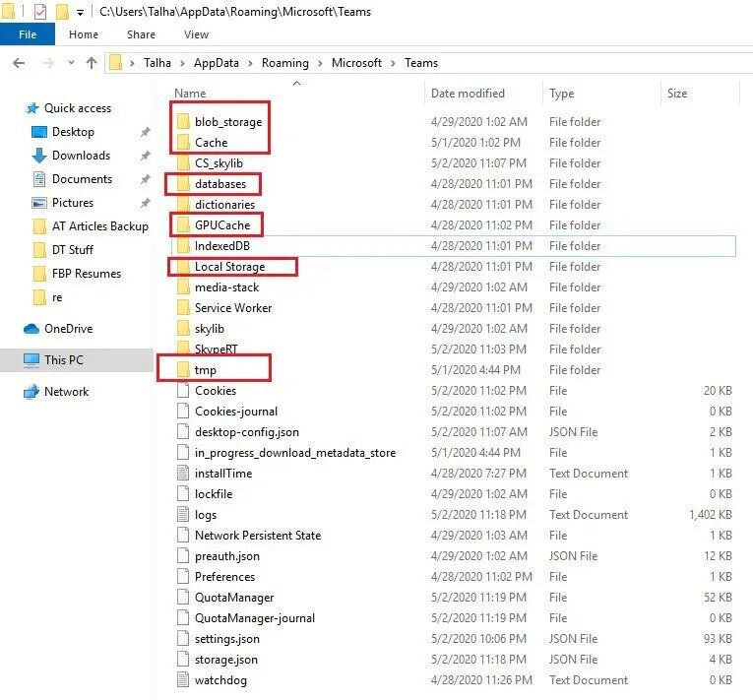Switch to the Home ribbon tab
Screen dimensions: 753x700
[x=84, y=34]
